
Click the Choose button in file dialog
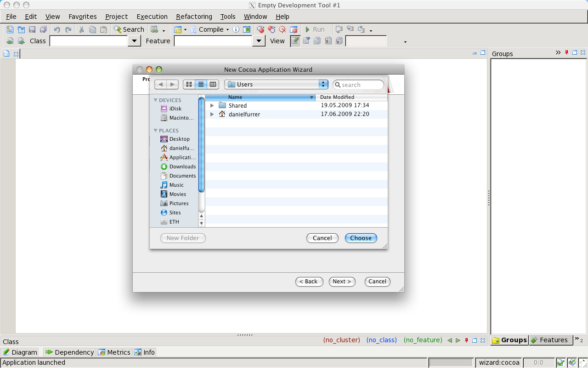point(361,238)
